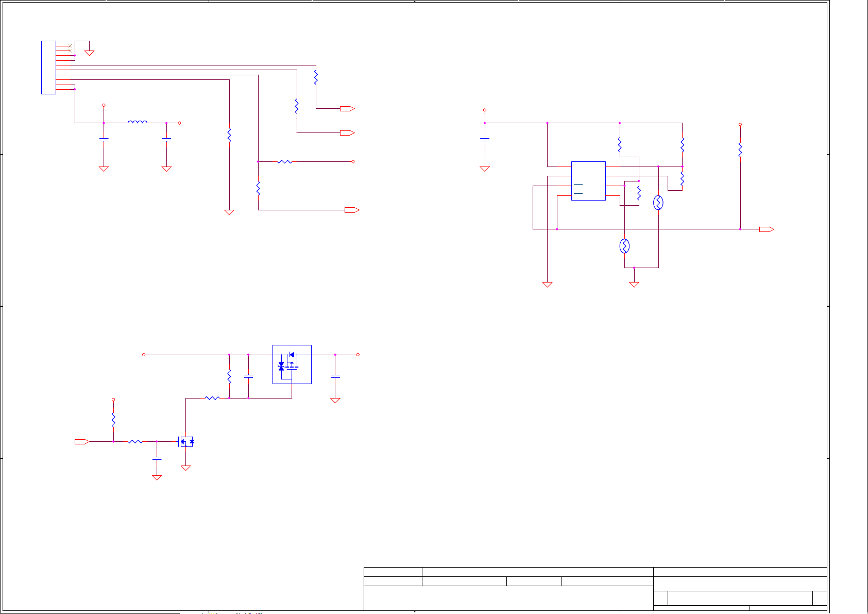Click the upper circled thermistor symbol
This screenshot has width=868, height=614.
[x=658, y=203]
